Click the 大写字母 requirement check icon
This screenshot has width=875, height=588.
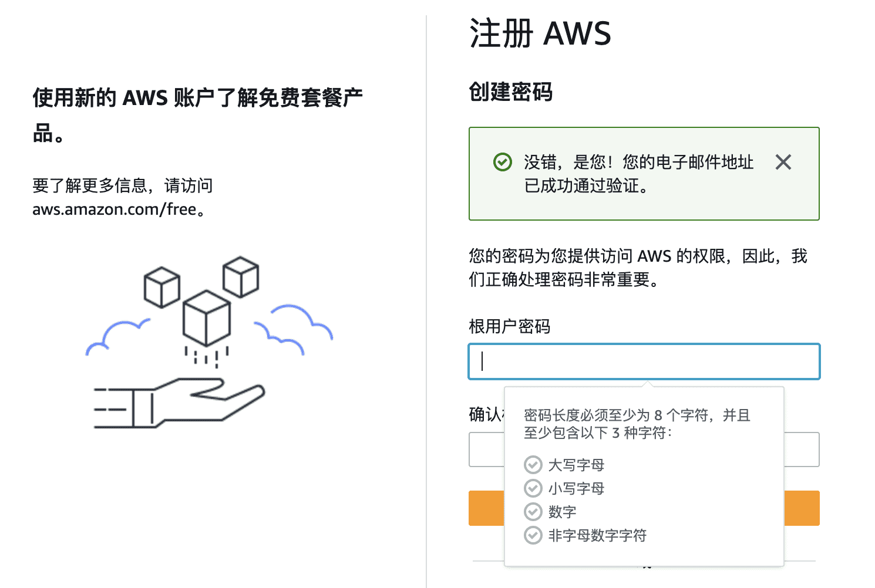pyautogui.click(x=533, y=465)
